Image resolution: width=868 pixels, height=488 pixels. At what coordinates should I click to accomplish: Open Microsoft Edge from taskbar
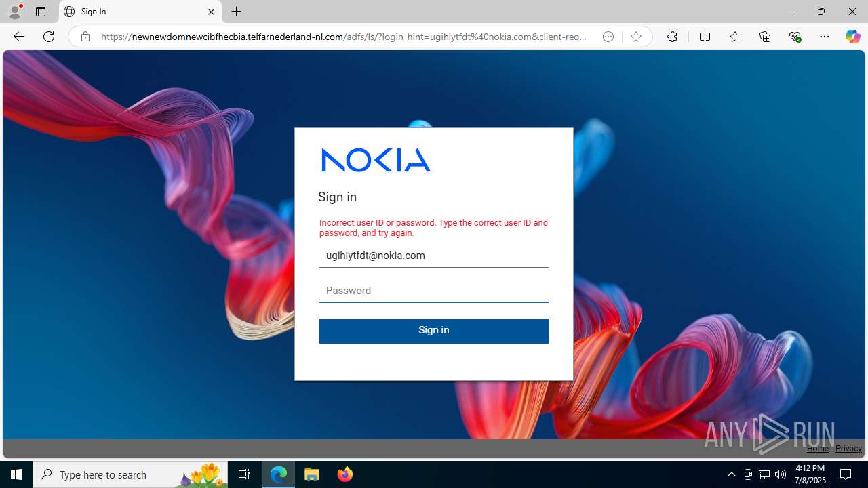point(279,474)
